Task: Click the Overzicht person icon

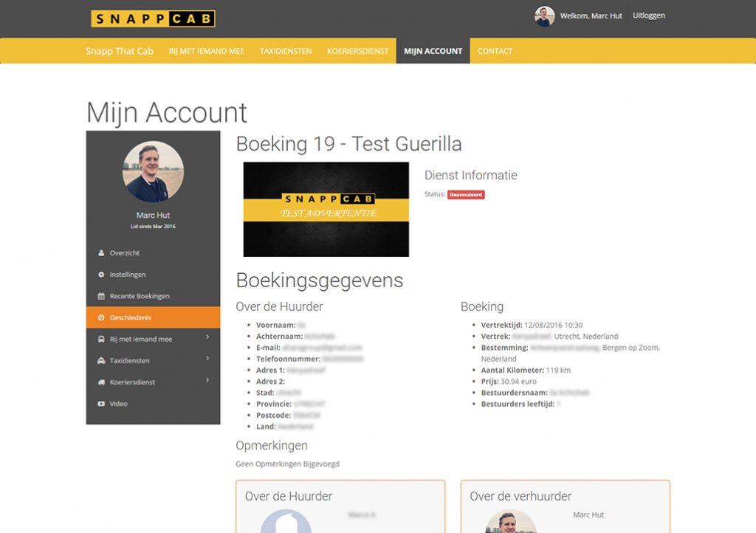Action: (101, 253)
